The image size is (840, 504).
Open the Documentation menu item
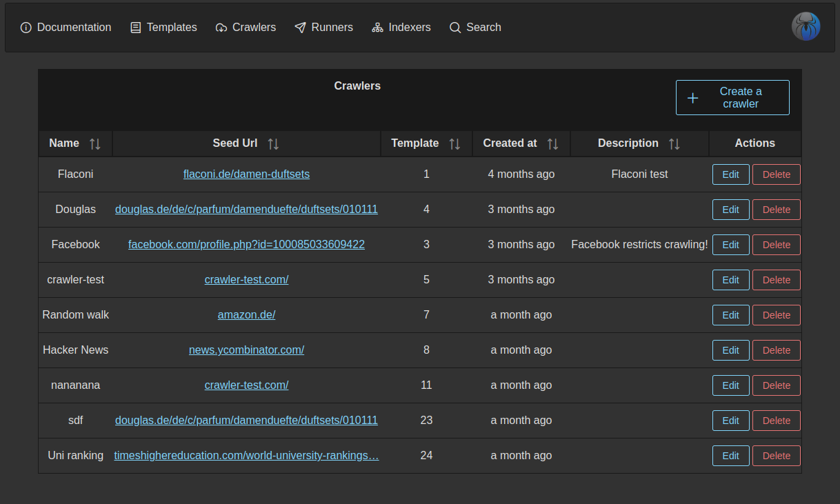point(66,28)
